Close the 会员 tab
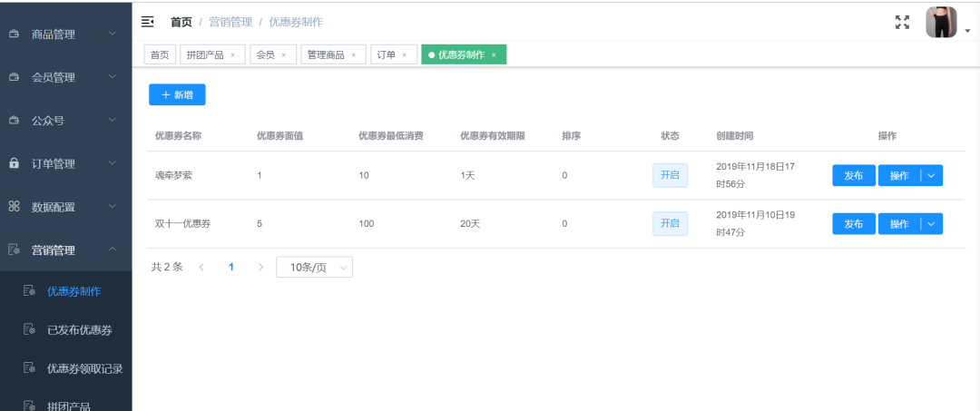This screenshot has width=980, height=411. (284, 55)
